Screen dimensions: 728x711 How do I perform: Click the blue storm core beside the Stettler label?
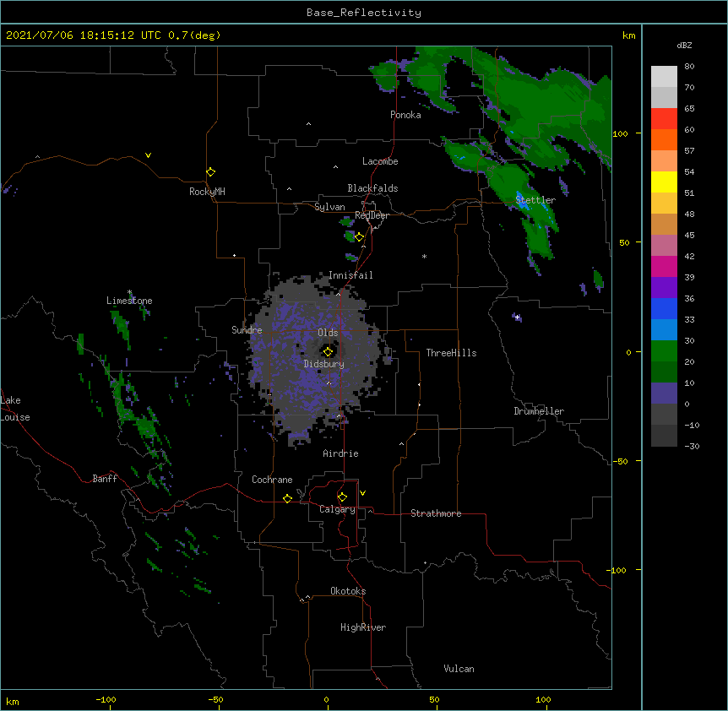524,200
